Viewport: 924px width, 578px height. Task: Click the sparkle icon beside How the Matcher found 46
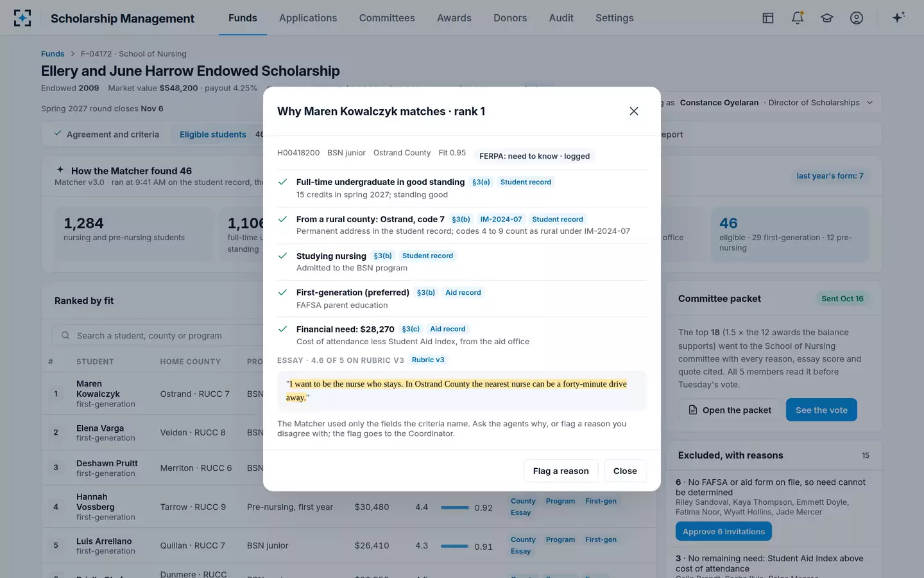[60, 170]
